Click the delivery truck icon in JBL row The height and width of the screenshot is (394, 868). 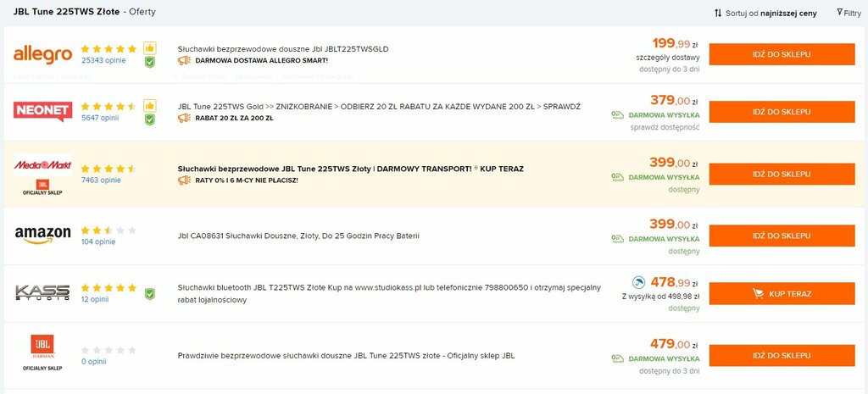pyautogui.click(x=617, y=358)
